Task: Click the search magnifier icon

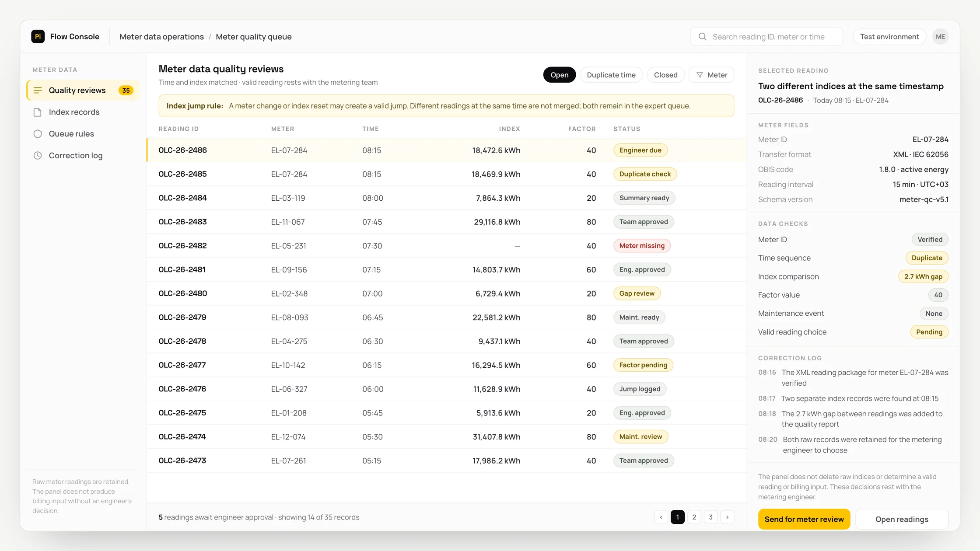Action: (703, 37)
